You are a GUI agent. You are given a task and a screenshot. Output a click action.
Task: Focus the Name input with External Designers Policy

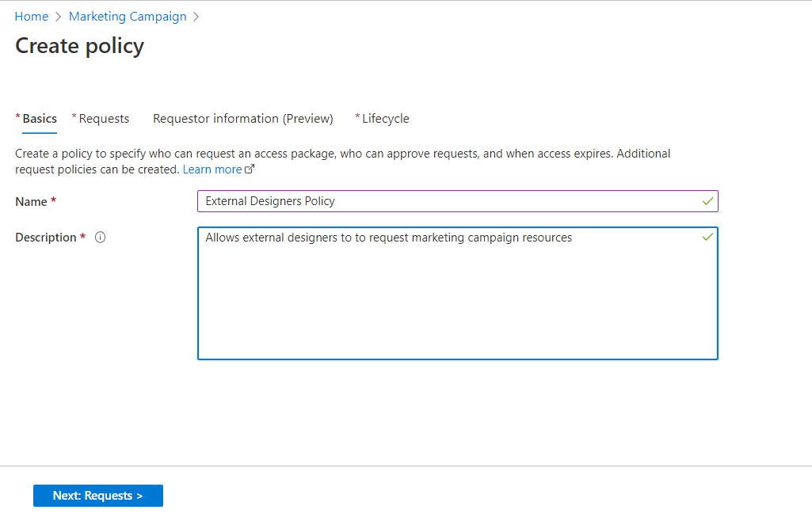click(458, 201)
